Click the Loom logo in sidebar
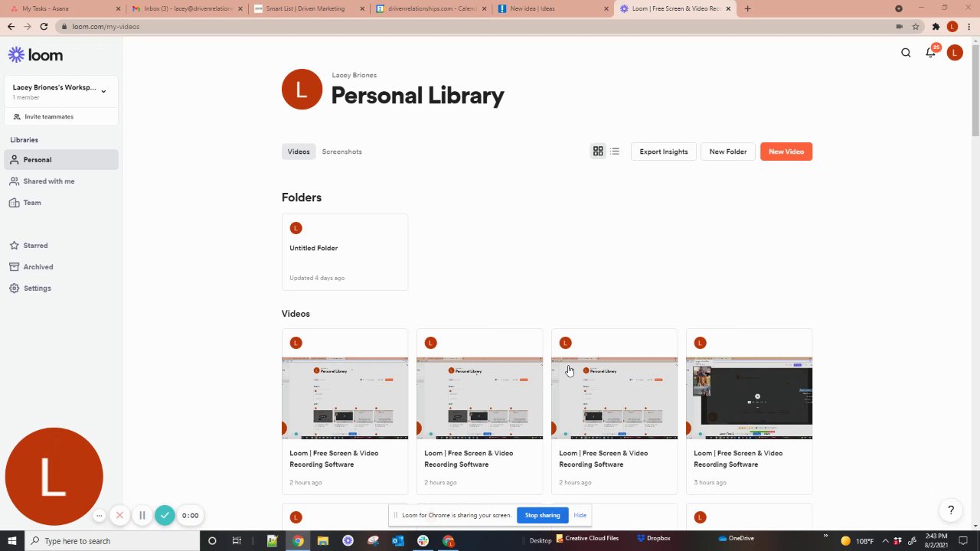Viewport: 980px width, 551px height. click(35, 55)
